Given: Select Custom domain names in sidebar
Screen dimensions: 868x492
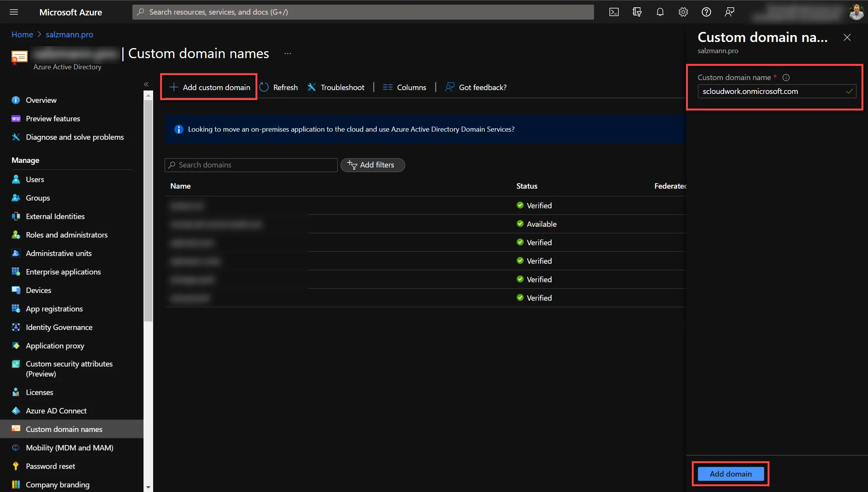Looking at the screenshot, I should [x=72, y=429].
